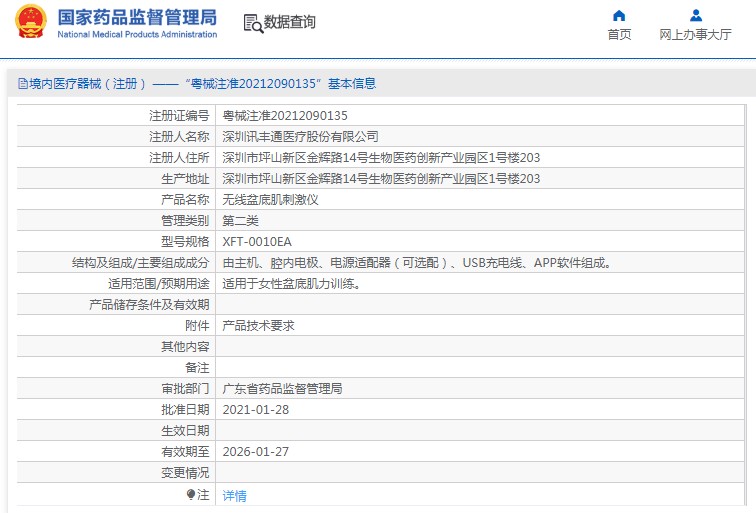This screenshot has height=513, width=756.
Task: Click 结构及组成/主要组成成分 label
Action: [x=140, y=263]
